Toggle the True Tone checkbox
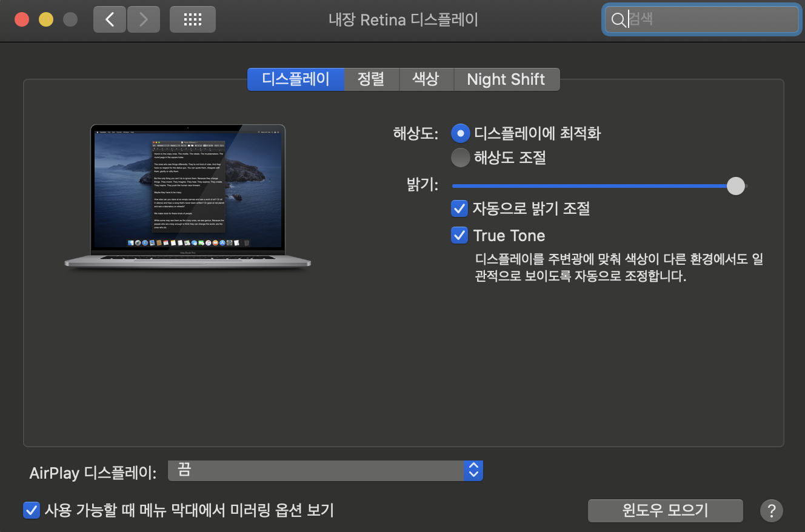This screenshot has width=805, height=532. pos(459,235)
